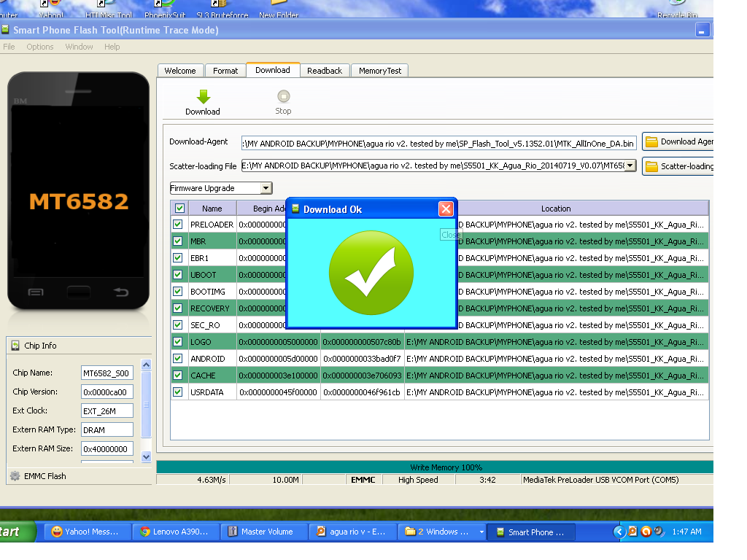Click the EMMC Flash gear icon
Screen dimensions: 747x560
[15, 476]
